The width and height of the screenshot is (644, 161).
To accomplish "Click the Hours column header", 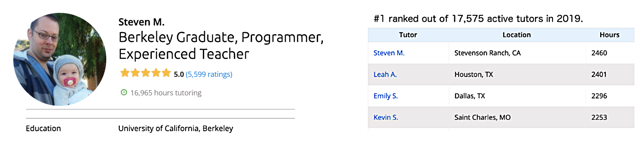I will [609, 35].
